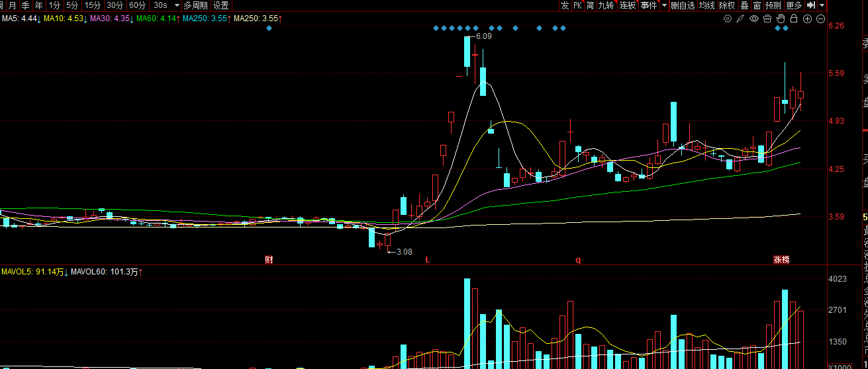Click the 1350 volume axis label
The image size is (868, 369).
(838, 342)
